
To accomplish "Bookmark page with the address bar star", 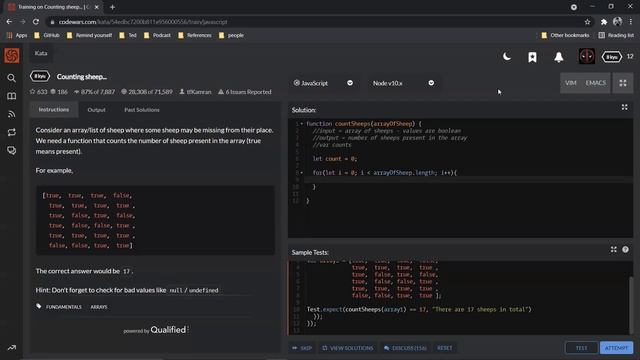I will [587, 22].
